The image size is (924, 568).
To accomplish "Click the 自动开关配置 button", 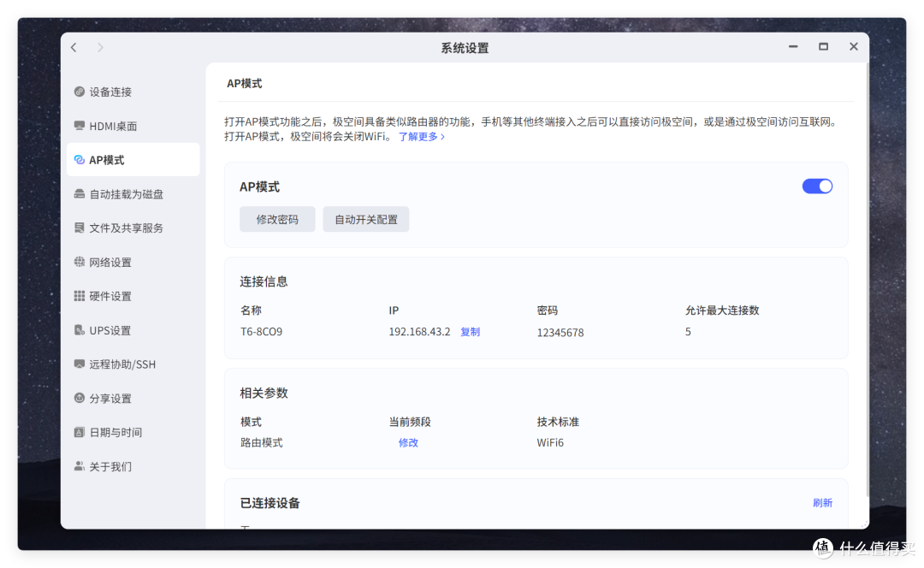I will (366, 219).
